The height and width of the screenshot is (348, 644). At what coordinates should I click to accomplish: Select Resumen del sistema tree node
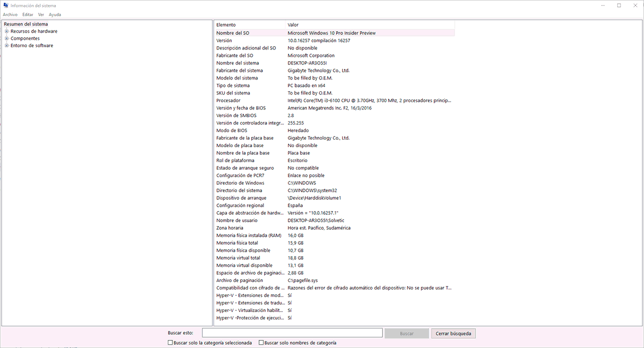(26, 24)
